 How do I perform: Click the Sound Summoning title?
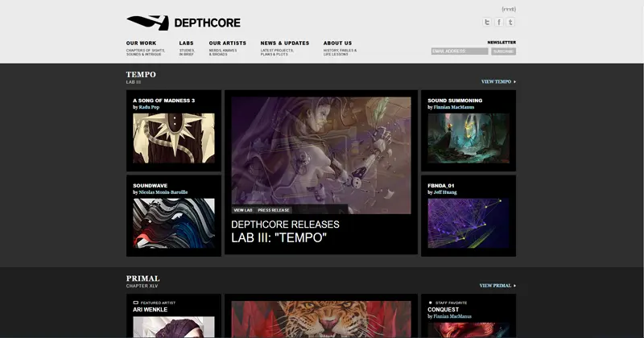[x=455, y=101]
